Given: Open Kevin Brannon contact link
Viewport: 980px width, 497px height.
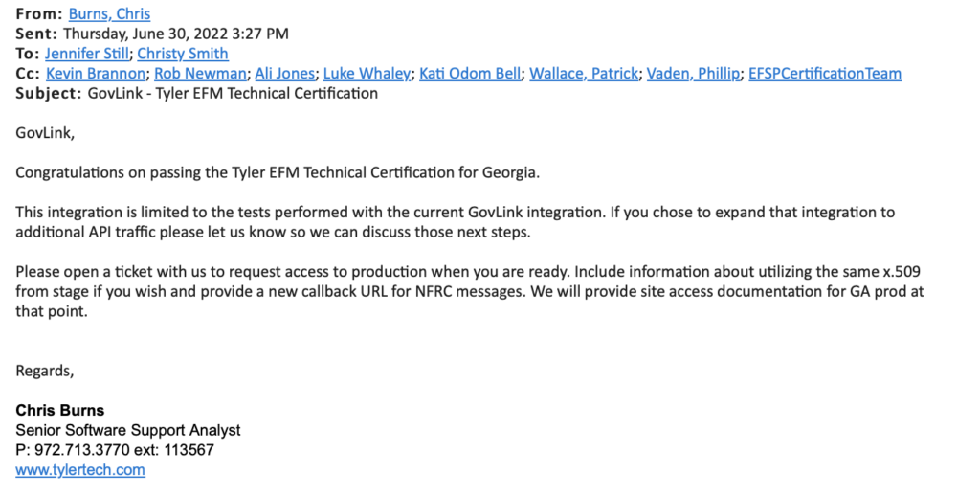Looking at the screenshot, I should pyautogui.click(x=96, y=74).
